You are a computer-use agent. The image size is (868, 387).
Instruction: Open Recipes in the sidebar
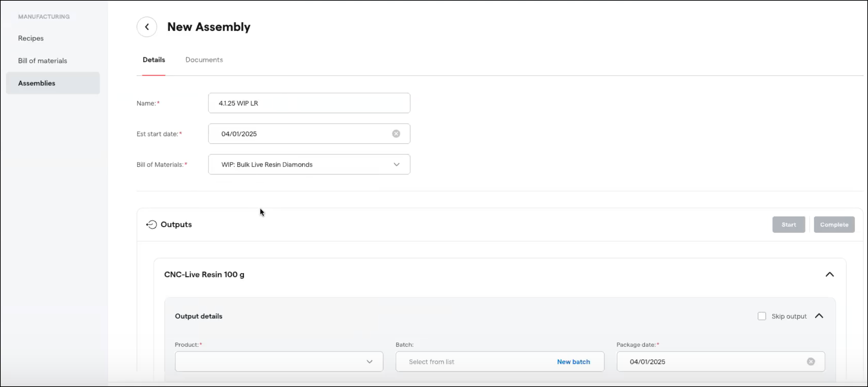(31, 38)
